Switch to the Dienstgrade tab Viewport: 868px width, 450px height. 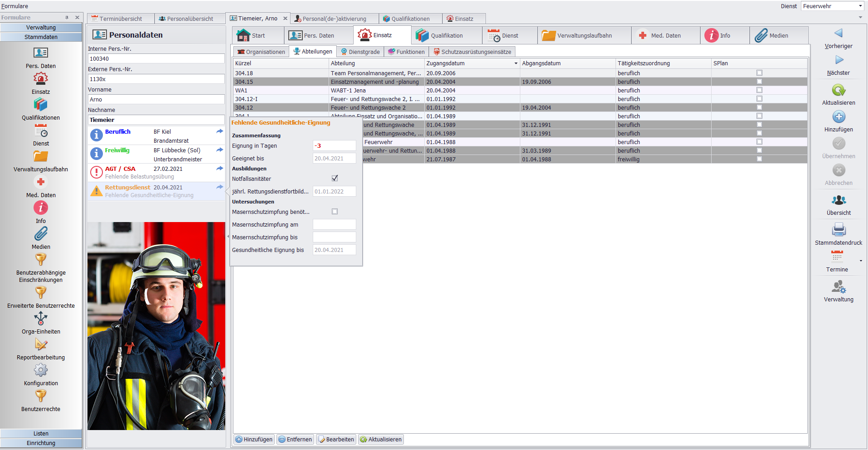click(360, 52)
